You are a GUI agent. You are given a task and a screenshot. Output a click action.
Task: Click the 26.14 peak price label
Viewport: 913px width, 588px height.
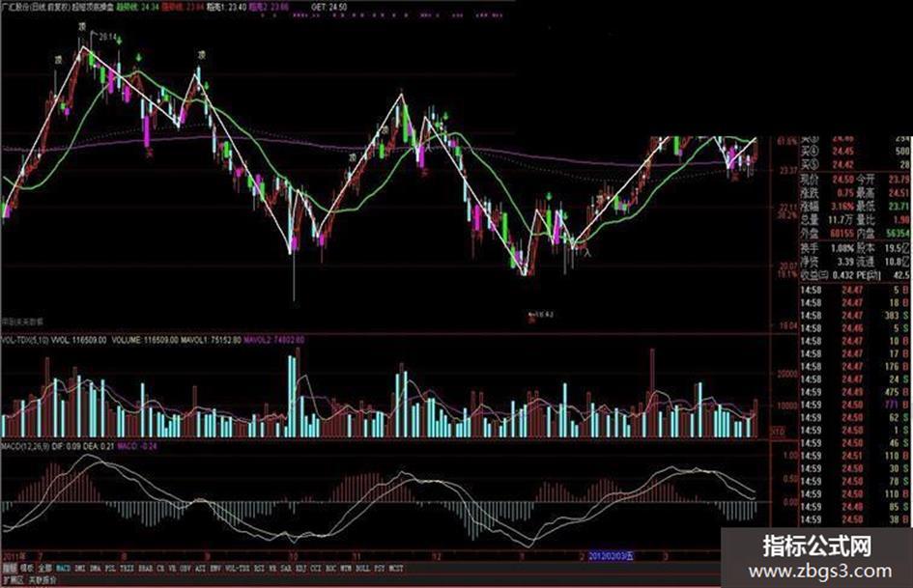[x=106, y=37]
